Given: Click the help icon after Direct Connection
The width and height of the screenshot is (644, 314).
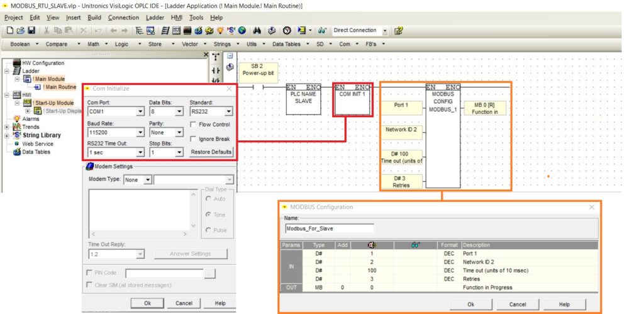Looking at the screenshot, I should pos(398,30).
